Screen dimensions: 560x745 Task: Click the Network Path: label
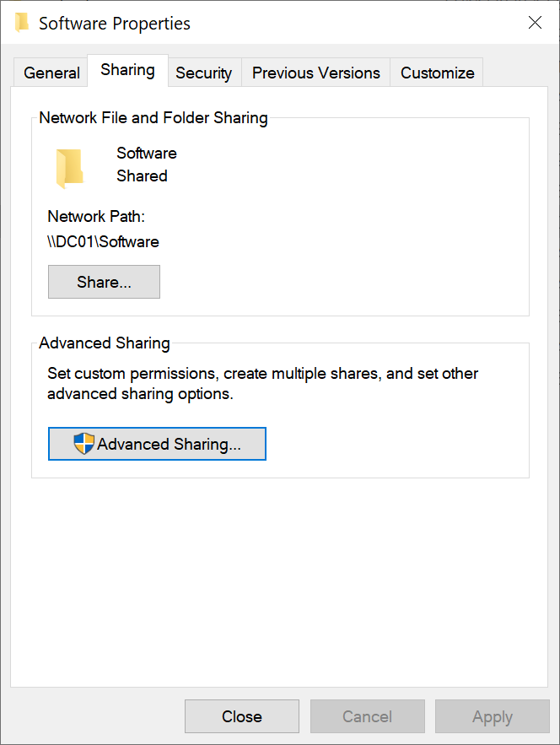tap(96, 217)
